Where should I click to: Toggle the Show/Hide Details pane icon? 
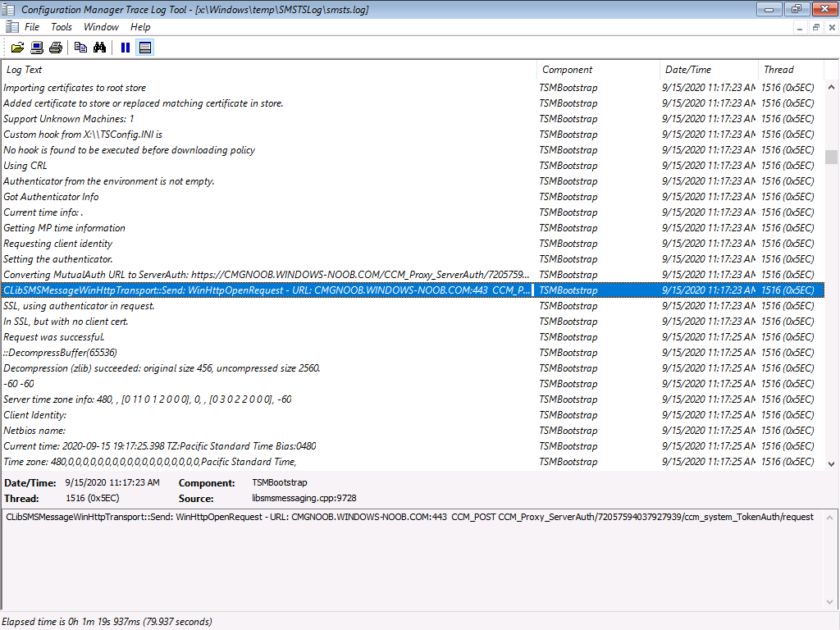144,48
